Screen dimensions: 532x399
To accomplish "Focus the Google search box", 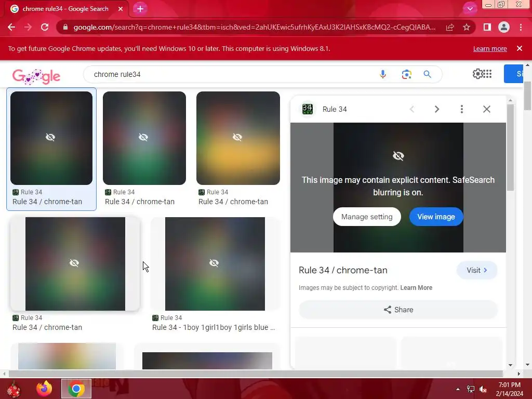I will tap(231, 74).
